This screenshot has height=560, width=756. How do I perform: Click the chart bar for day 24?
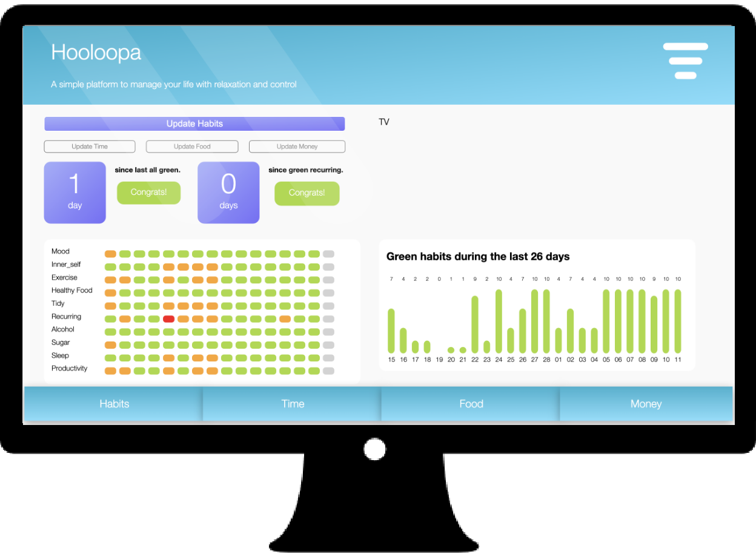(x=499, y=321)
